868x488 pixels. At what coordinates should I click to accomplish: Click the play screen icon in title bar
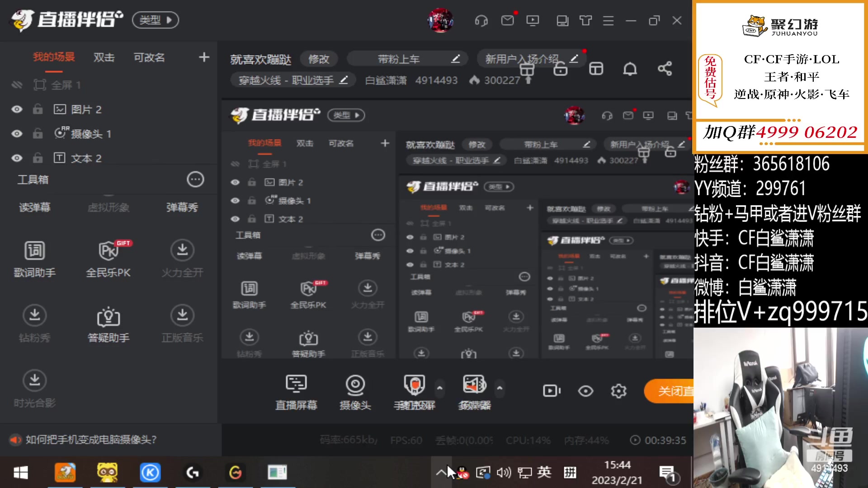[533, 20]
